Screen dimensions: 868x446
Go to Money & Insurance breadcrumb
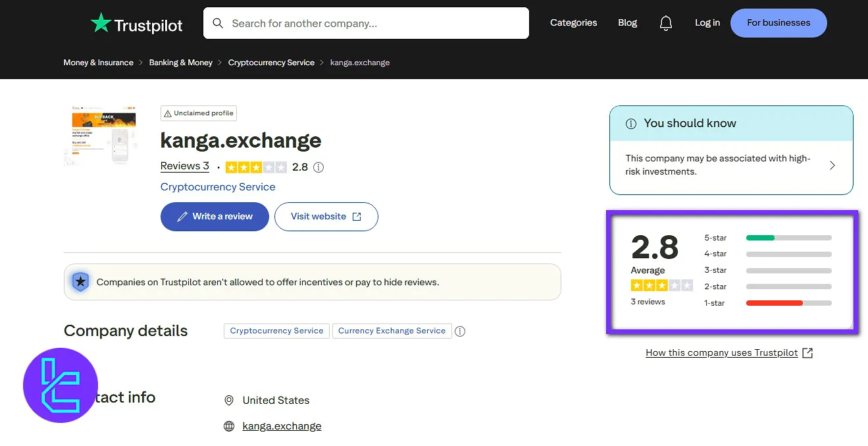point(99,63)
